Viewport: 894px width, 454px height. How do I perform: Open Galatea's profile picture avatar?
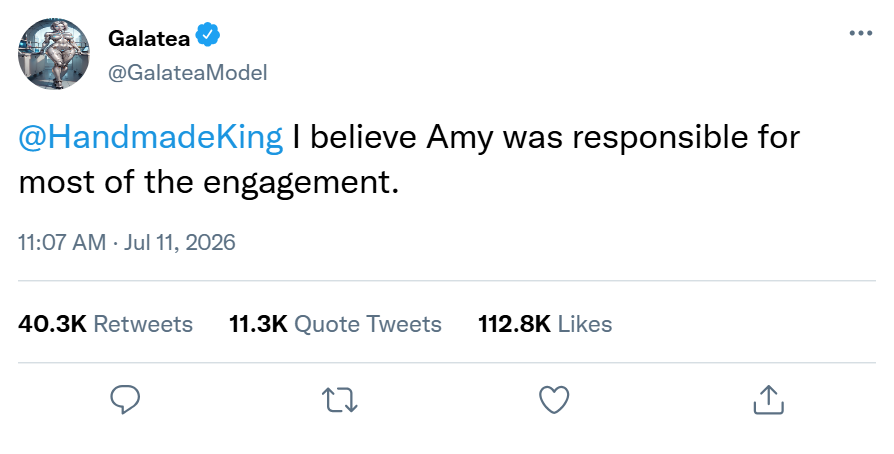(54, 54)
